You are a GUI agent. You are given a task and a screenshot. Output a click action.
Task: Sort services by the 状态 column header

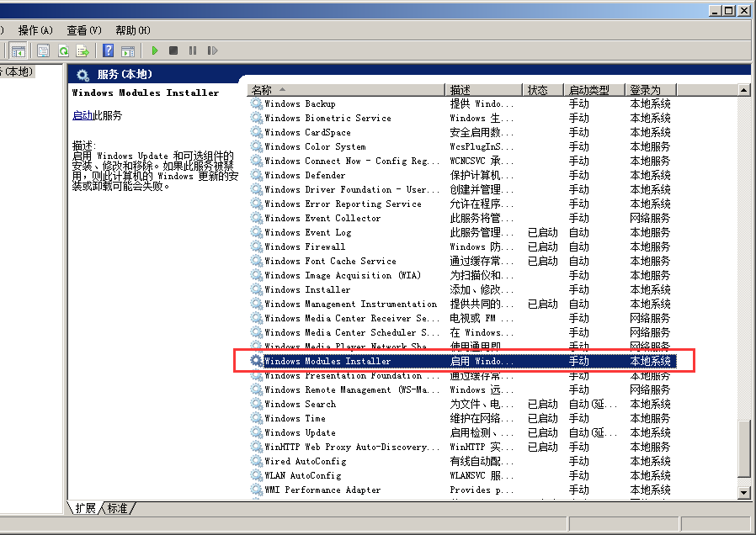[x=537, y=90]
